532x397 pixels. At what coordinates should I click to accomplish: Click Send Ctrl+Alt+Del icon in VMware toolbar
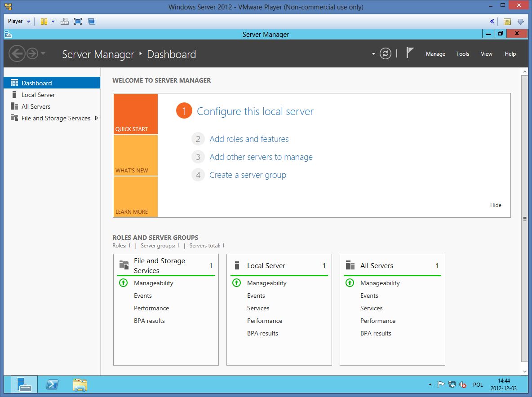click(x=64, y=22)
